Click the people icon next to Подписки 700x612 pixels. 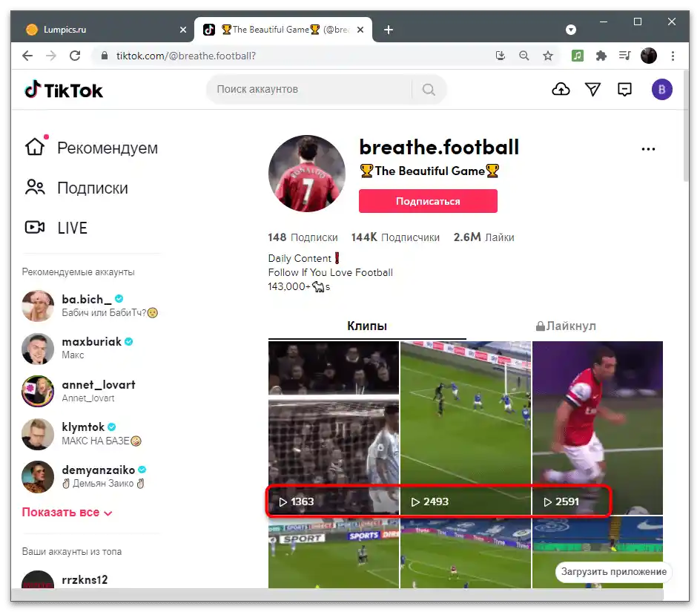[x=35, y=188]
